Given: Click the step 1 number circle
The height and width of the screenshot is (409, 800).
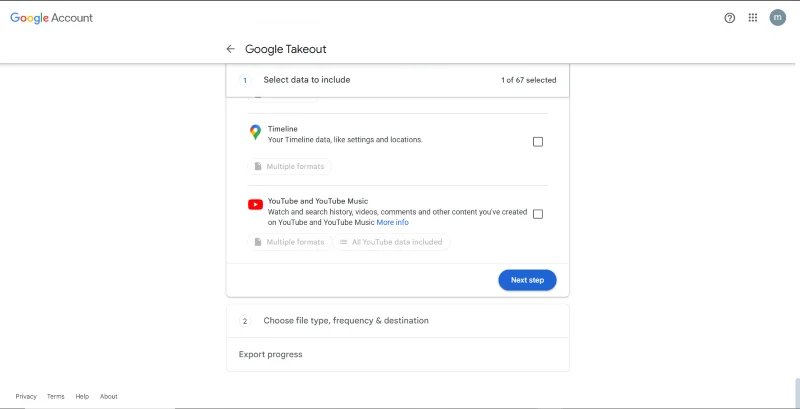Looking at the screenshot, I should click(x=245, y=80).
